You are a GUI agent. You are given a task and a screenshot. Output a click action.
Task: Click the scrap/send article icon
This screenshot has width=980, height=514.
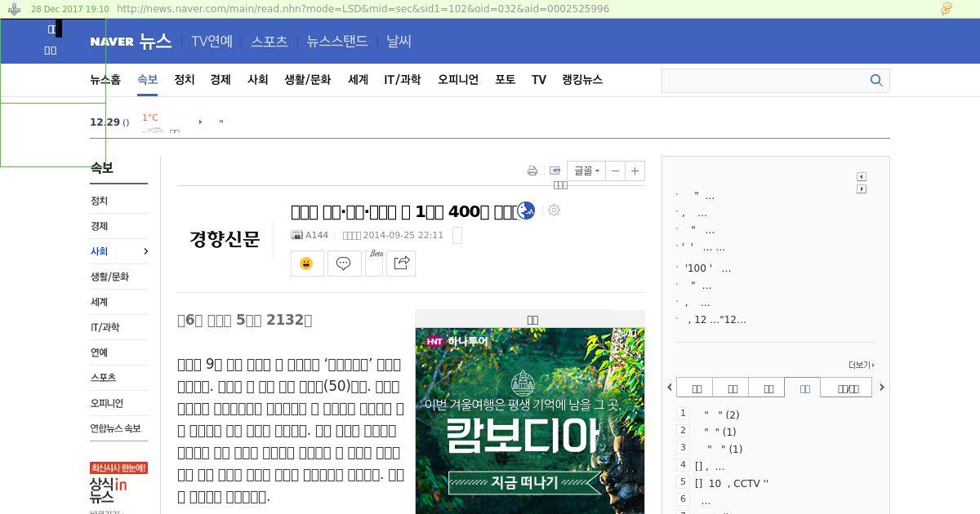pos(555,171)
